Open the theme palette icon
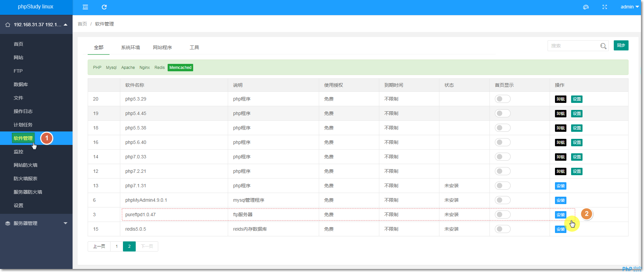The image size is (644, 272). coord(586,7)
